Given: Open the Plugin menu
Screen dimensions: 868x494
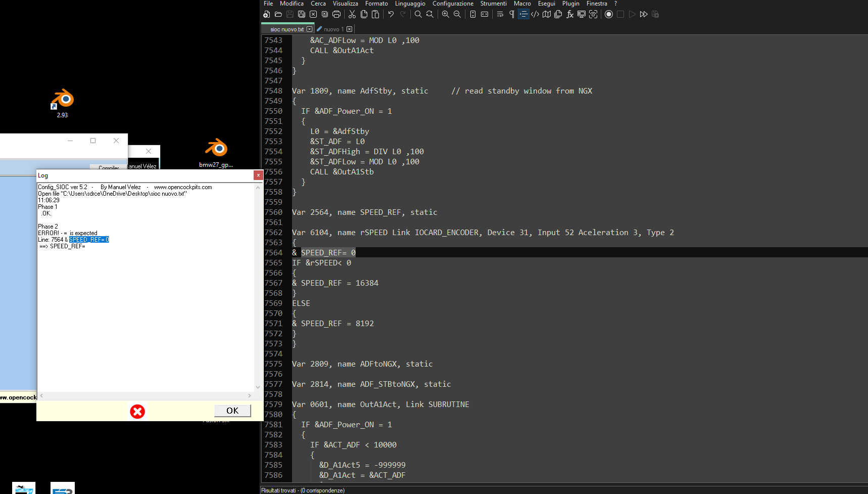Looking at the screenshot, I should pyautogui.click(x=570, y=4).
